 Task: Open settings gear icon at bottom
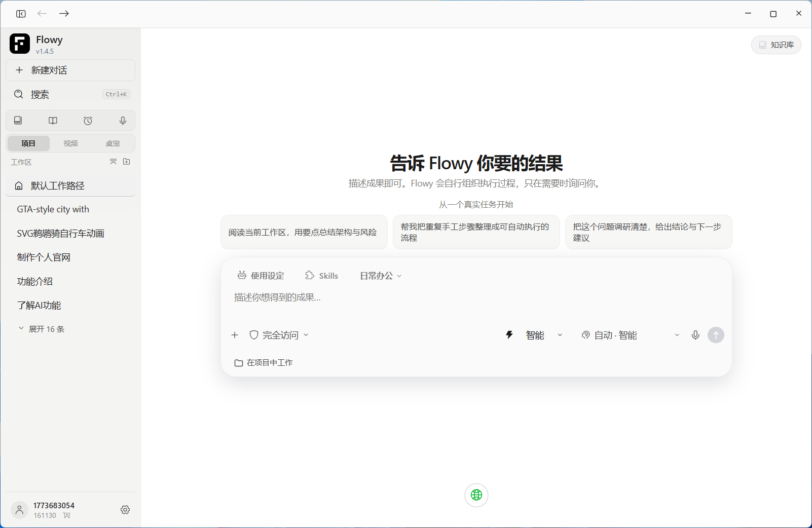pos(125,510)
